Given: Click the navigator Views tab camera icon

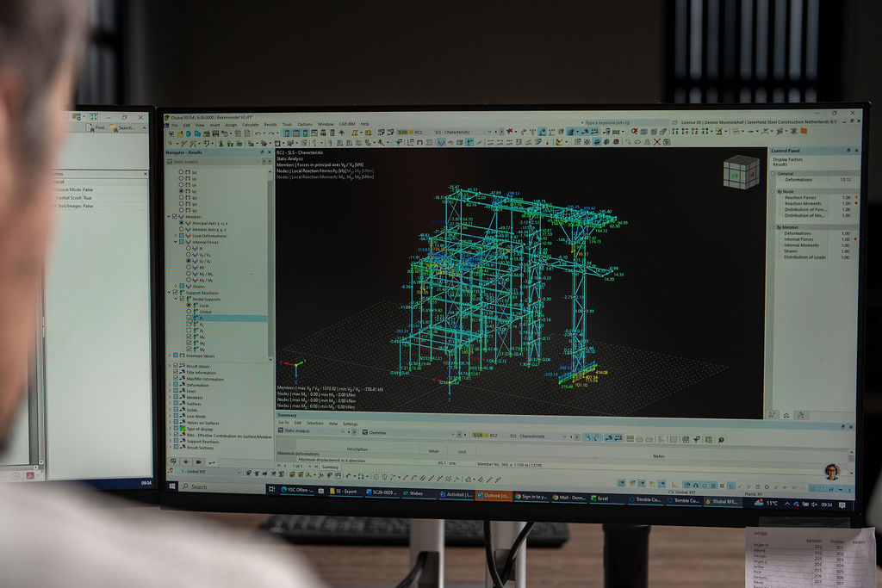Looking at the screenshot, I should tap(199, 462).
